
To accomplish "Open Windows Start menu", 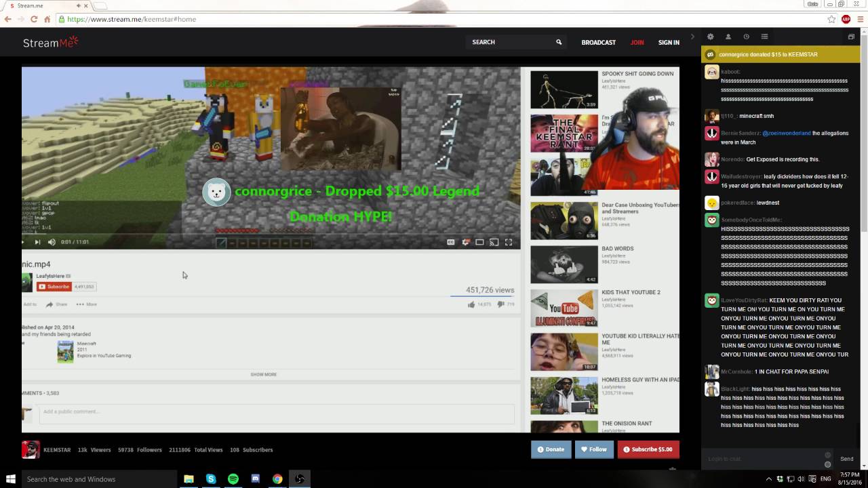I will pyautogui.click(x=10, y=479).
